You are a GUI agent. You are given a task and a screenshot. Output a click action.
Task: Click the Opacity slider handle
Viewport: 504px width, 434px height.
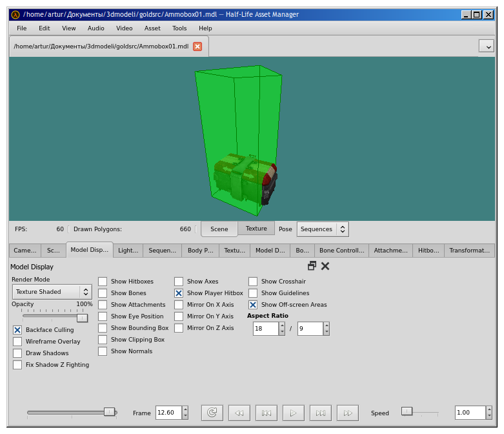(83, 318)
